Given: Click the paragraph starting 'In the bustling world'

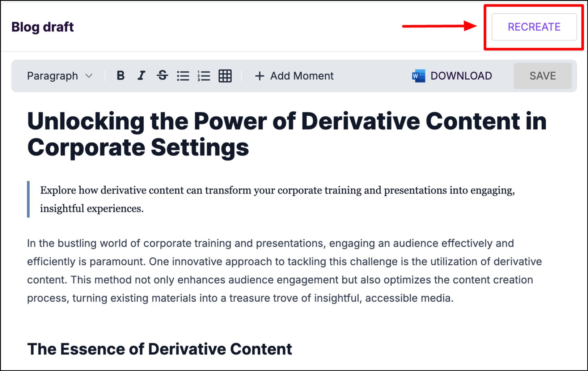Looking at the screenshot, I should 284,270.
